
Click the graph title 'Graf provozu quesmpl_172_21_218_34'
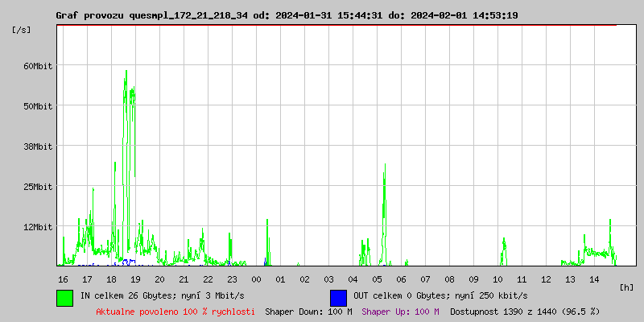point(153,15)
